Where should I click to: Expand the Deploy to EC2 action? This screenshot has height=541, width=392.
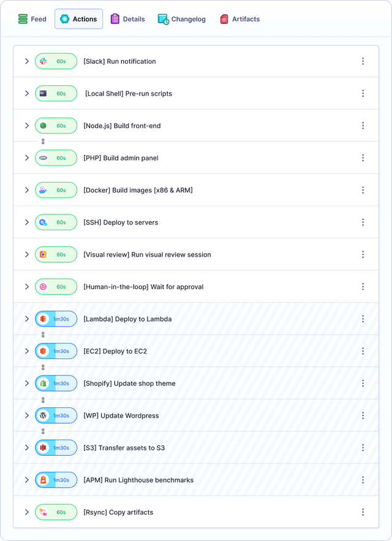[27, 351]
